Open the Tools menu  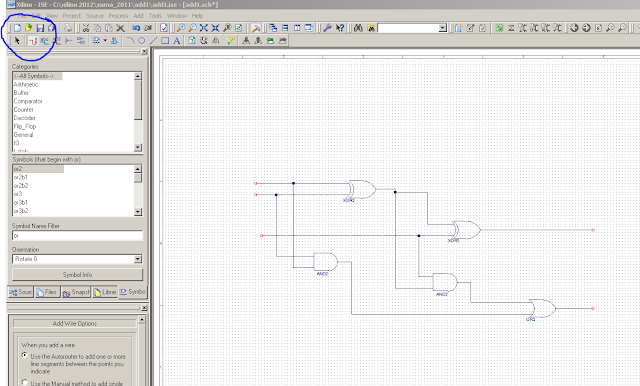tap(155, 16)
